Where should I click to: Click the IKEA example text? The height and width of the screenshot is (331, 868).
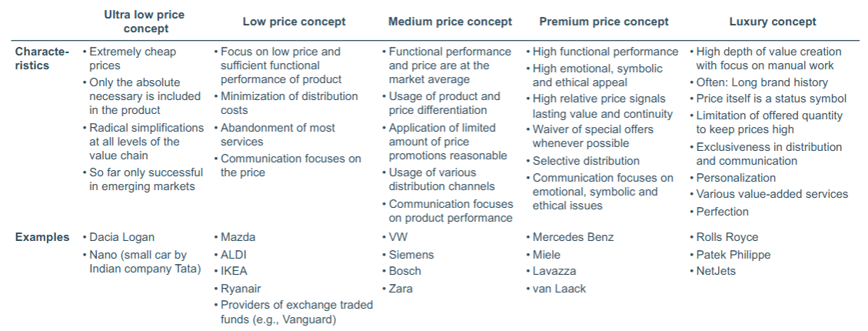point(234,271)
